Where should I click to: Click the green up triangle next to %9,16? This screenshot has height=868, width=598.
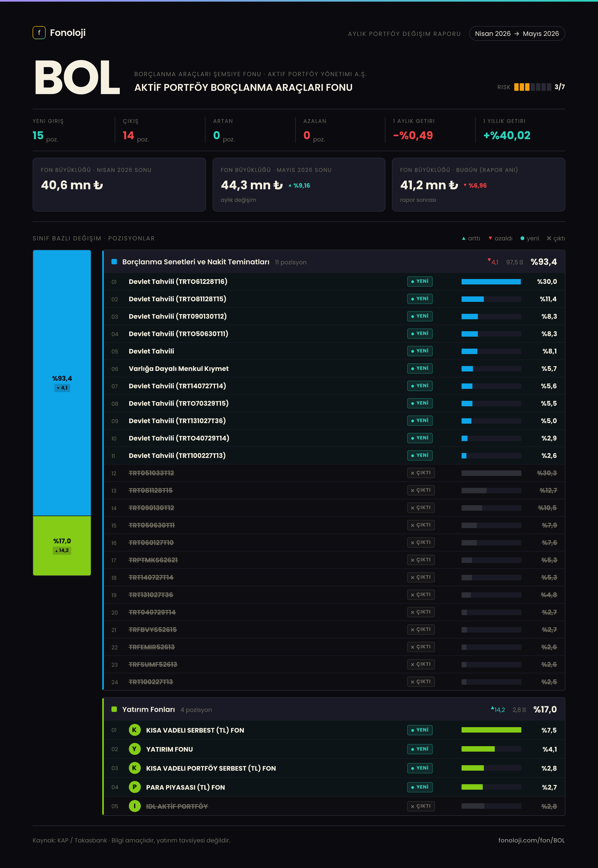[290, 185]
